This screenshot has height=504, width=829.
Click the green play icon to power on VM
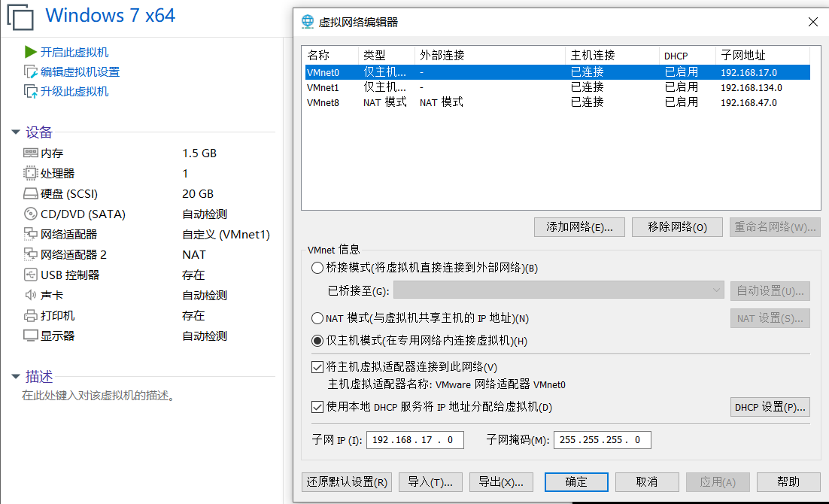pyautogui.click(x=31, y=52)
